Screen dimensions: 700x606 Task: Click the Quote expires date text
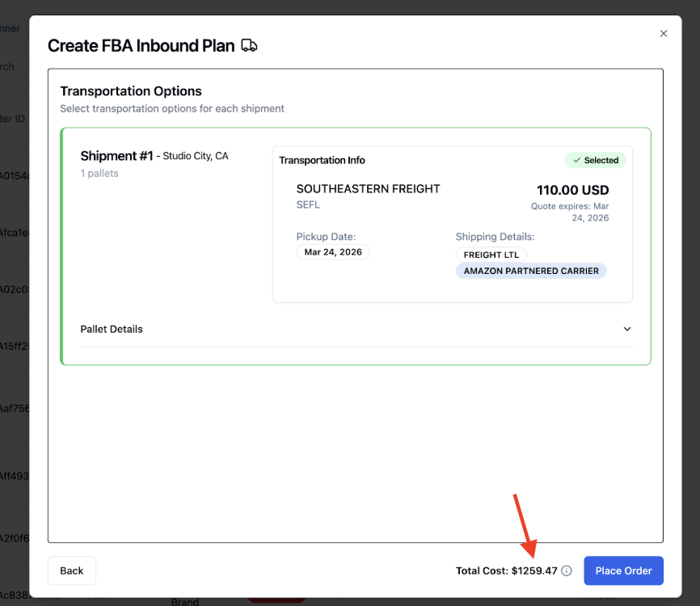570,212
